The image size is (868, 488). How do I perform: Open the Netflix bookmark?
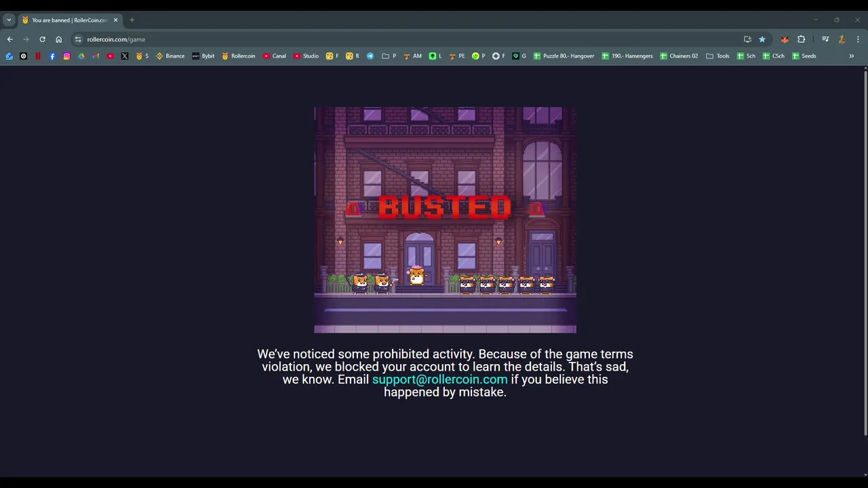click(x=38, y=56)
